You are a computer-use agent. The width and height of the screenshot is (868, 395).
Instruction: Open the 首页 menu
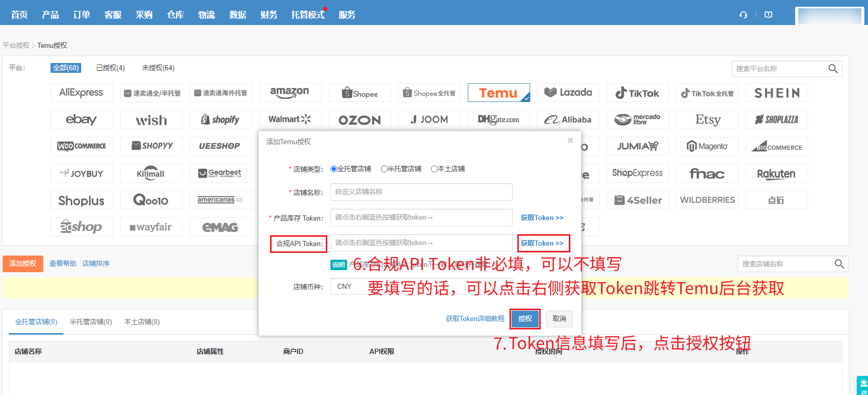(19, 15)
